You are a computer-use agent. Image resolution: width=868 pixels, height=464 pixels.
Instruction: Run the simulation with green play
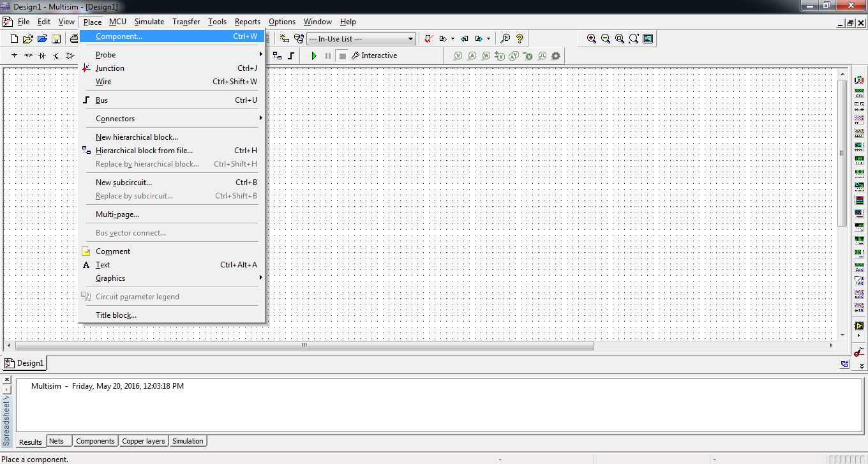(x=314, y=56)
